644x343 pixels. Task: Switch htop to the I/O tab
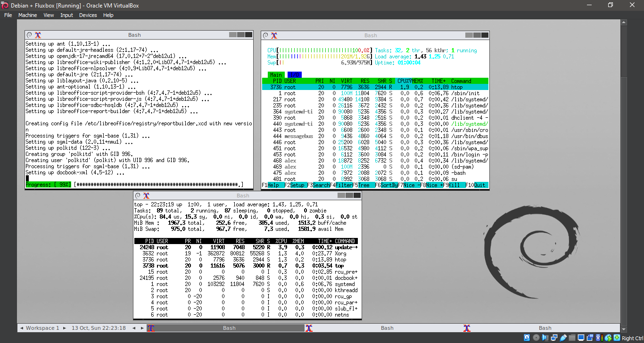coord(294,74)
